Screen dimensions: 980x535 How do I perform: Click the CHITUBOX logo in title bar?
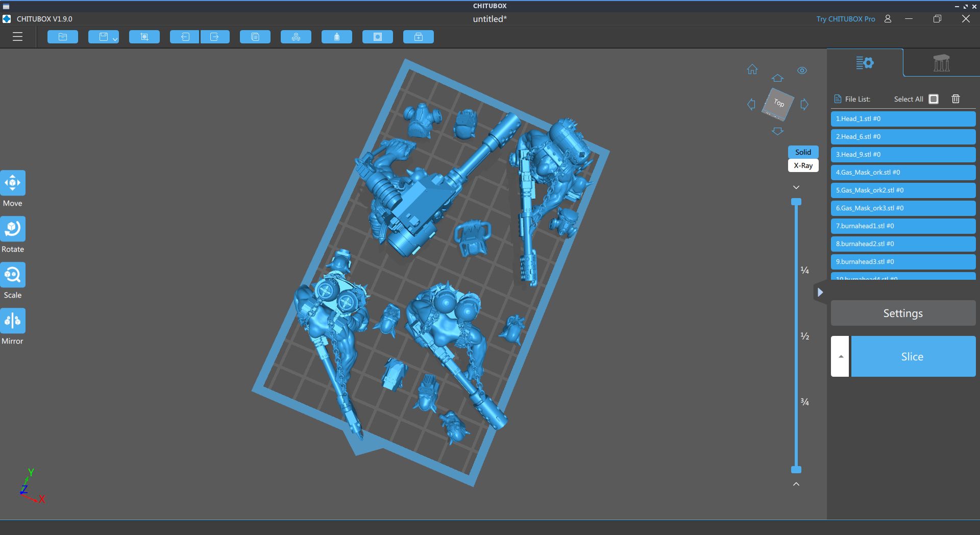pyautogui.click(x=7, y=19)
